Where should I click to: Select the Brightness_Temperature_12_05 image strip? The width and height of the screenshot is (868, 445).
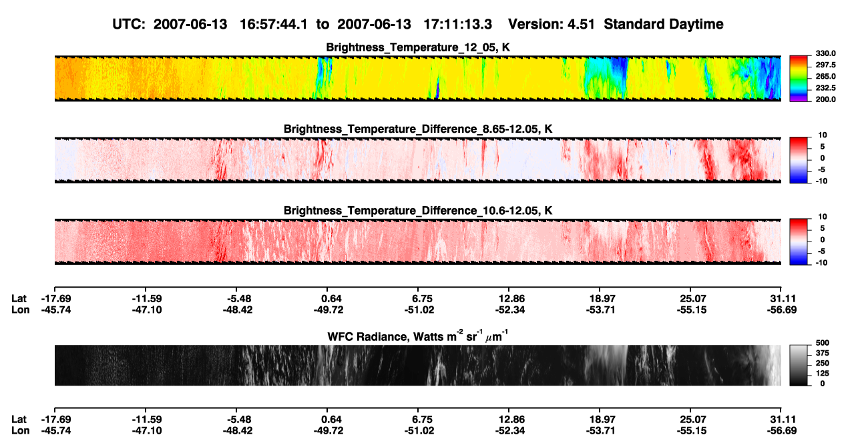tap(417, 78)
